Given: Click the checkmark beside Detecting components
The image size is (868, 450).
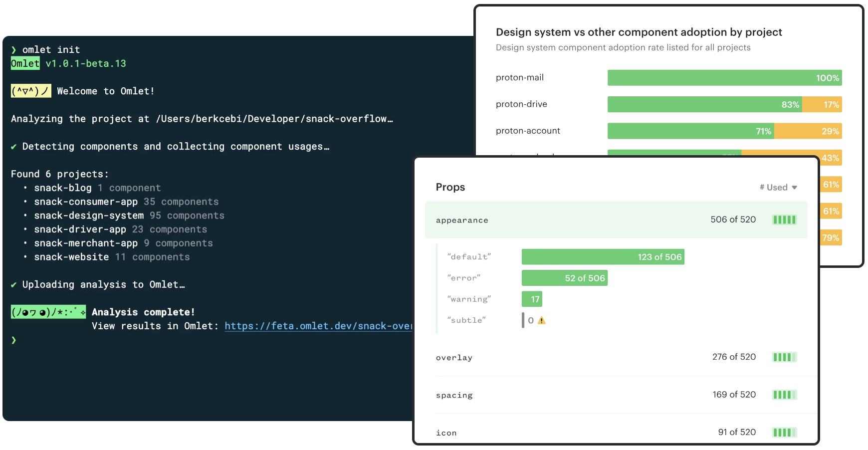Looking at the screenshot, I should tap(14, 147).
